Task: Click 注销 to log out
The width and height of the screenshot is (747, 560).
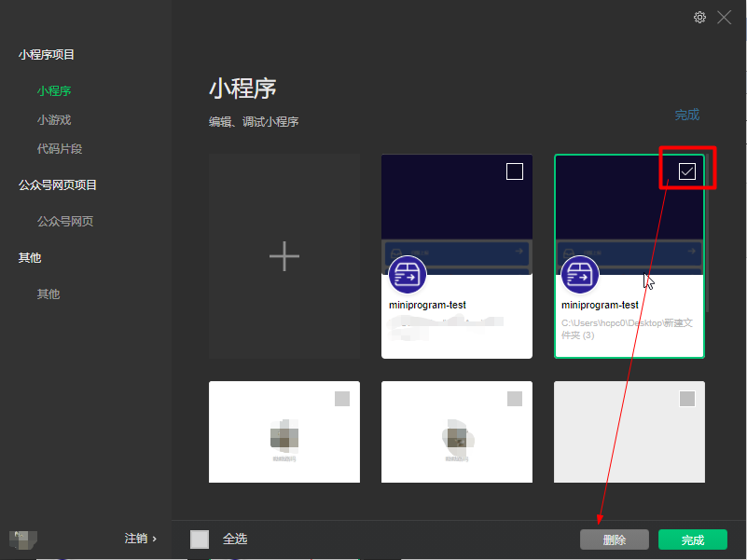Action: tap(141, 539)
